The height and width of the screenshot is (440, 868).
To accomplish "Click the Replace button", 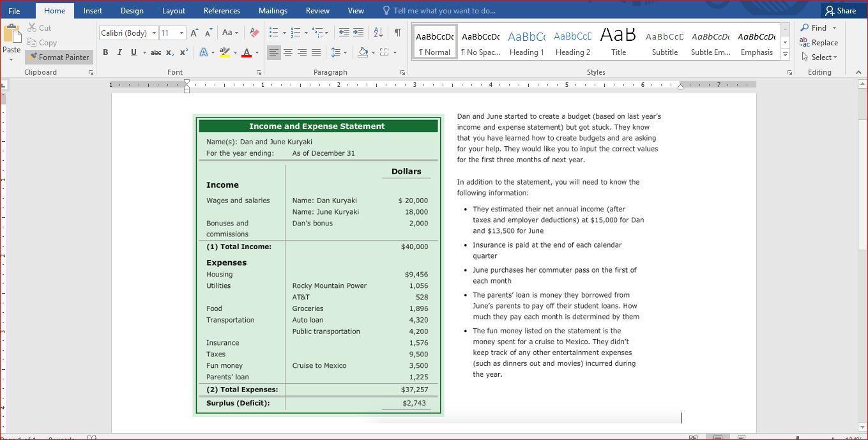I will [819, 42].
